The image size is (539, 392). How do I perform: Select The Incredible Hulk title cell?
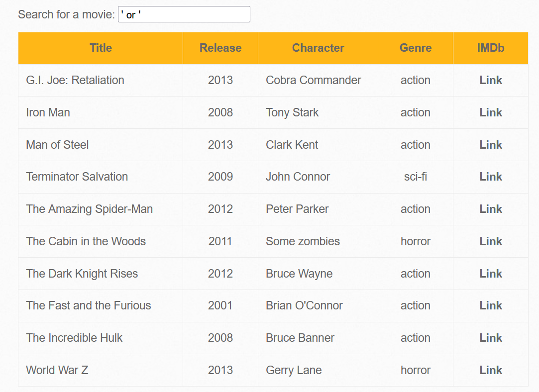point(101,338)
